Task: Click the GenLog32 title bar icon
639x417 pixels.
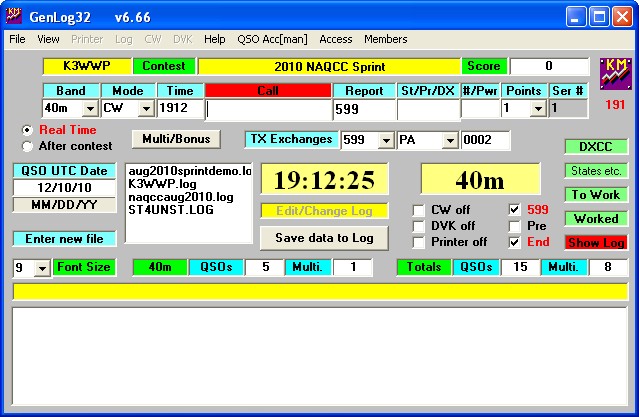Action: point(16,15)
